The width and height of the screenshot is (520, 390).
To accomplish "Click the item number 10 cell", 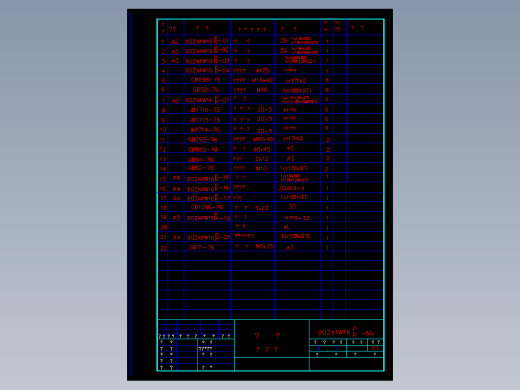I will [x=163, y=129].
